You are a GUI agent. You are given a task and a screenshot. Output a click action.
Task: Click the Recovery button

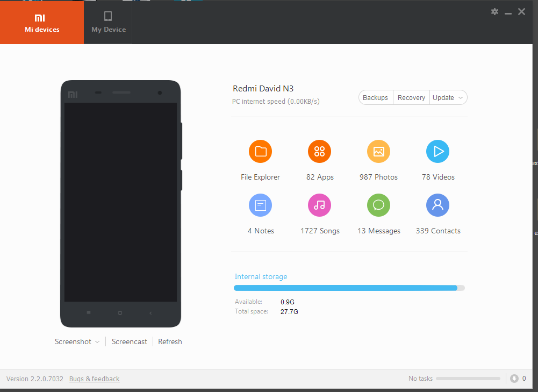click(x=411, y=97)
